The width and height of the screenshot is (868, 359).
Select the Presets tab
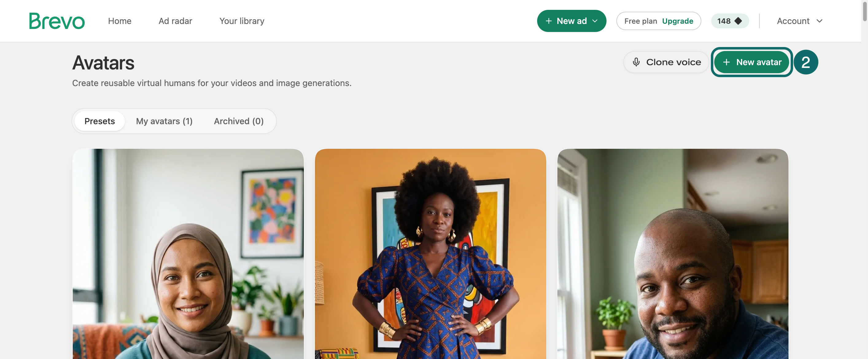point(99,121)
